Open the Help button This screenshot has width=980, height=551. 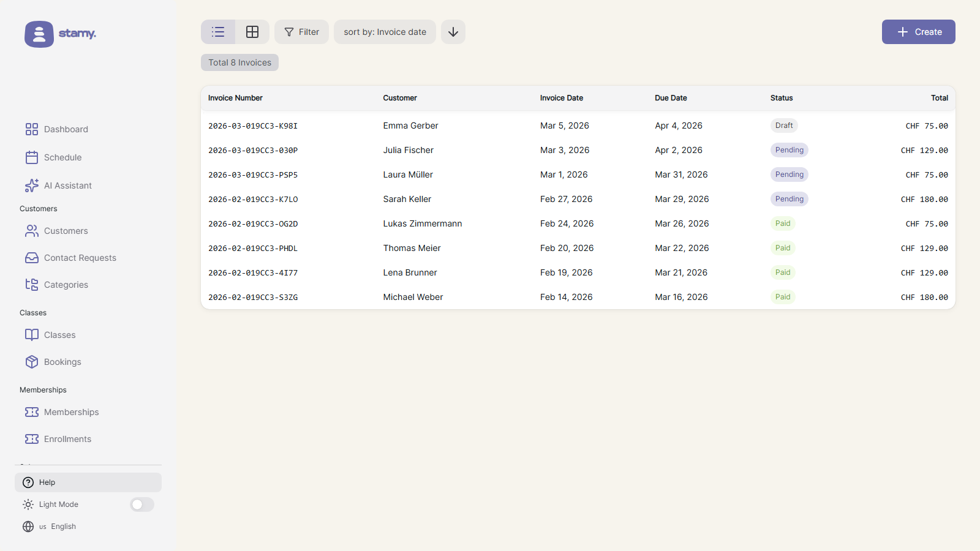88,482
